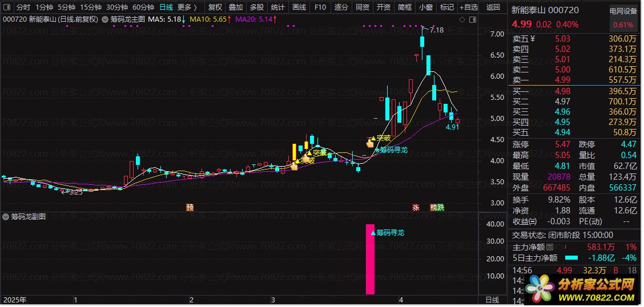
Task: Click the 新能泰山 000720 stock name header
Action: pos(545,10)
